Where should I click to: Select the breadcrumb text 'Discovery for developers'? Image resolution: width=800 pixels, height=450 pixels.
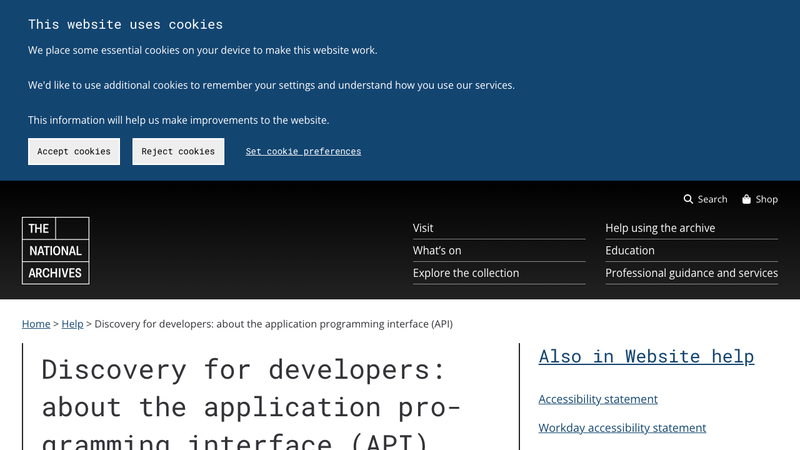tap(154, 324)
